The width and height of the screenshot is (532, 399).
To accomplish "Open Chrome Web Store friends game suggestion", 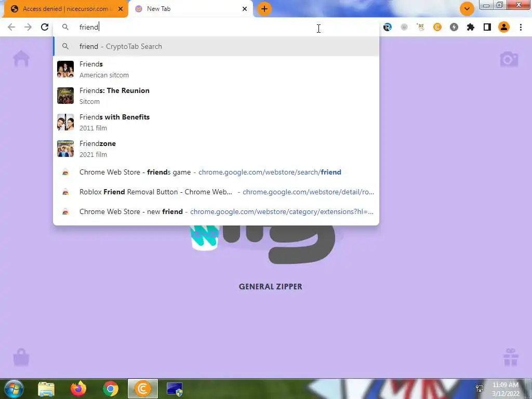I will [216, 172].
